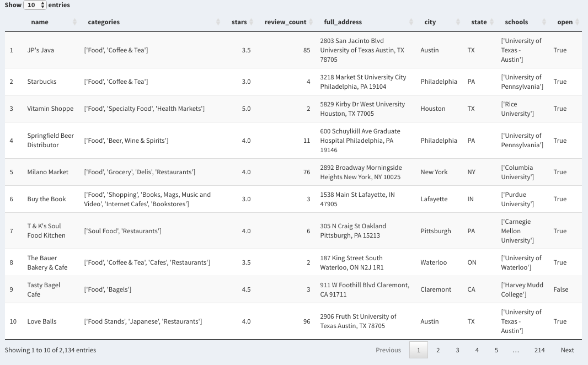This screenshot has width=588, height=365.
Task: Select review count 76
Action: [x=307, y=172]
